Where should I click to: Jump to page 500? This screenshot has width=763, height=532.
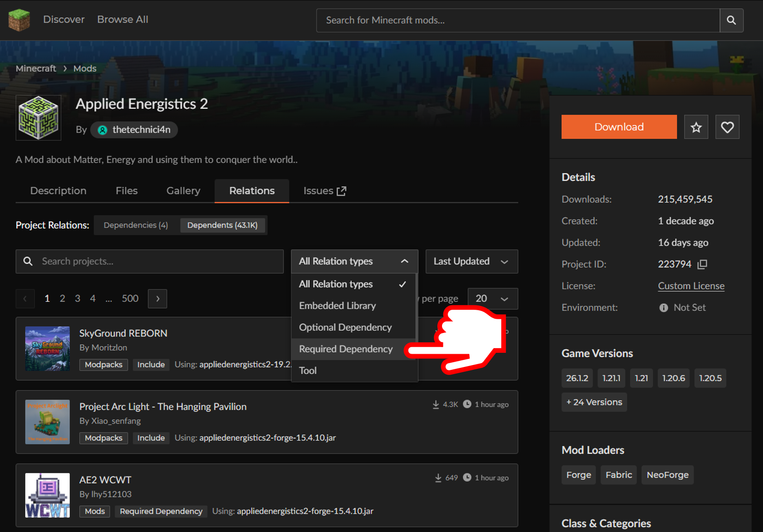[130, 299]
